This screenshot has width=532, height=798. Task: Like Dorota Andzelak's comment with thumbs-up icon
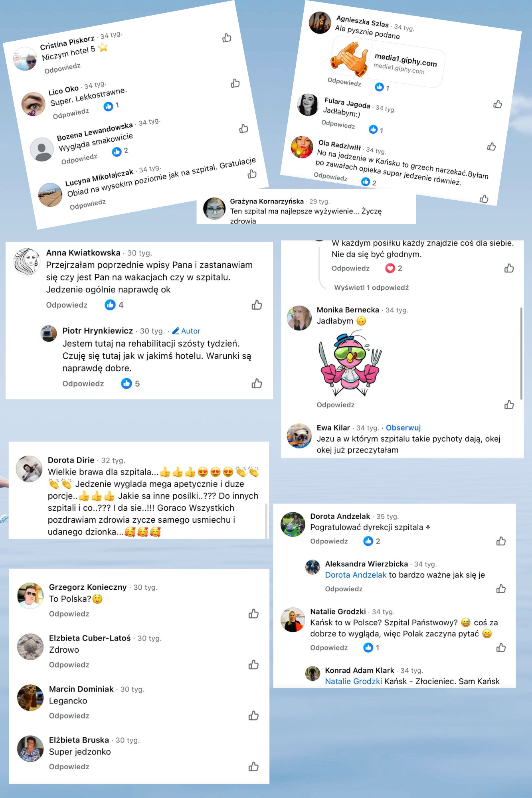point(501,541)
